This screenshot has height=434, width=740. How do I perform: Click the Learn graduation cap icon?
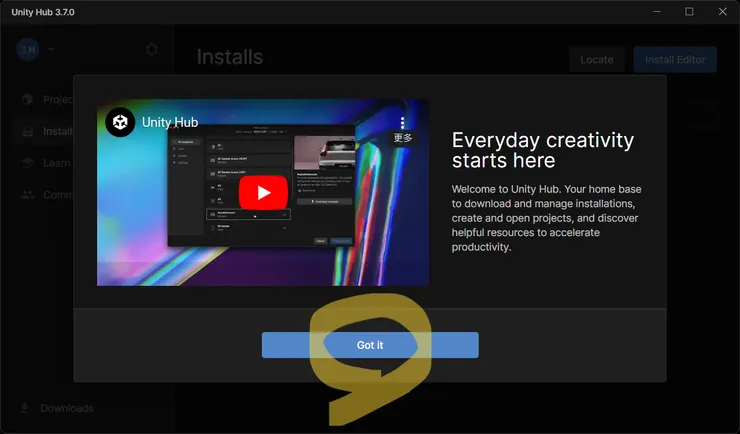tap(28, 163)
